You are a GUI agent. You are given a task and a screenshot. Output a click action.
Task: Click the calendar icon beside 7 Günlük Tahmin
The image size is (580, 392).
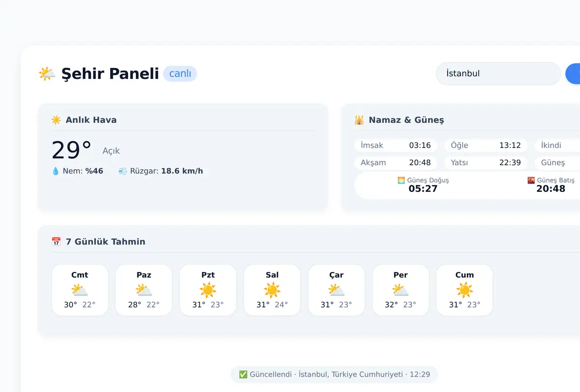pyautogui.click(x=56, y=242)
